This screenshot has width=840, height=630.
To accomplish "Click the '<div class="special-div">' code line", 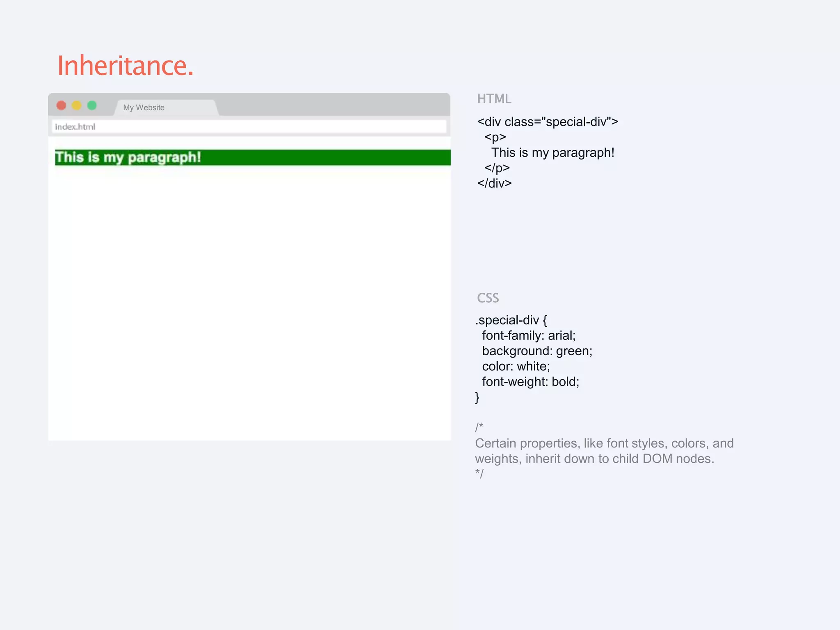I will [548, 122].
